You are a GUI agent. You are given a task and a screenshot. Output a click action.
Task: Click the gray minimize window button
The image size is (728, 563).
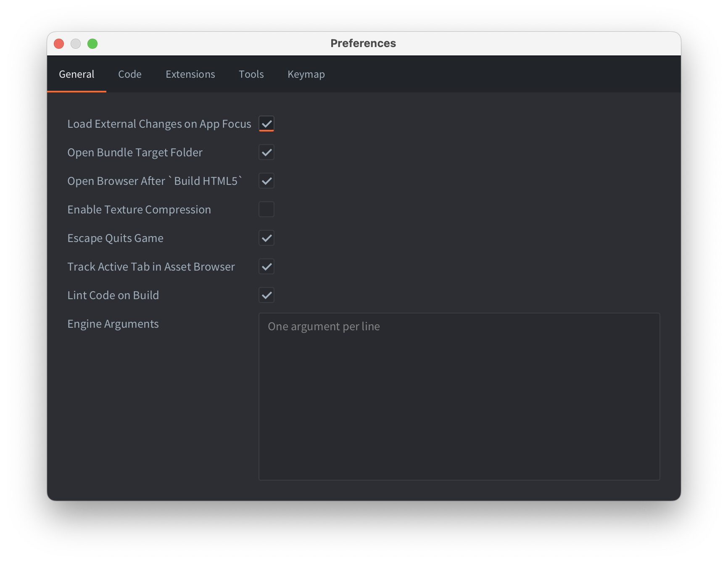pyautogui.click(x=76, y=44)
